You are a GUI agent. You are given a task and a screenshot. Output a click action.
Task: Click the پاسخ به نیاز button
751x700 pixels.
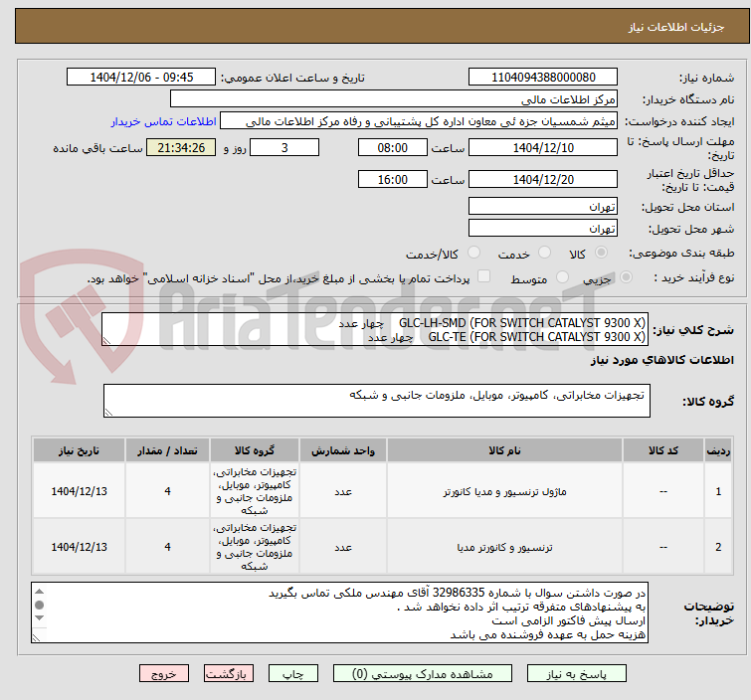click(576, 674)
